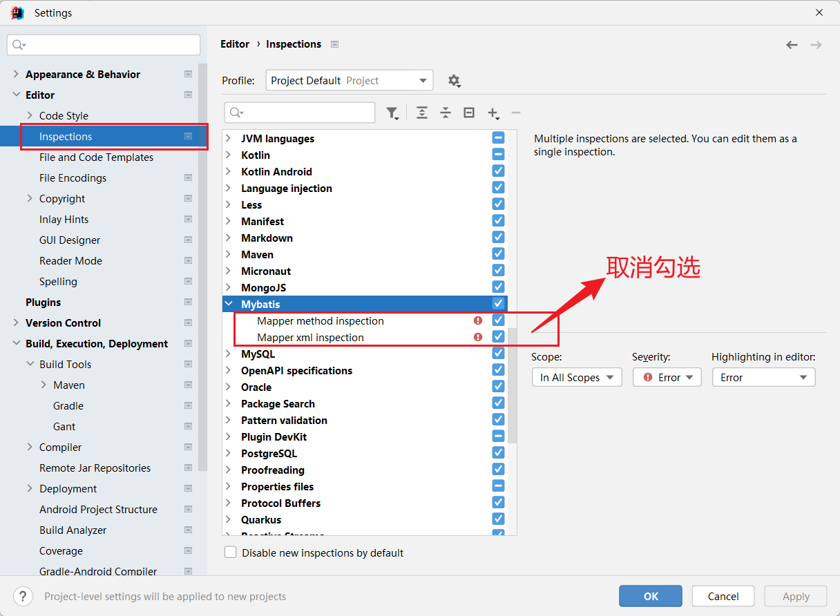Viewport: 840px width, 616px height.
Task: Click the filter inspections funnel icon
Action: click(392, 113)
